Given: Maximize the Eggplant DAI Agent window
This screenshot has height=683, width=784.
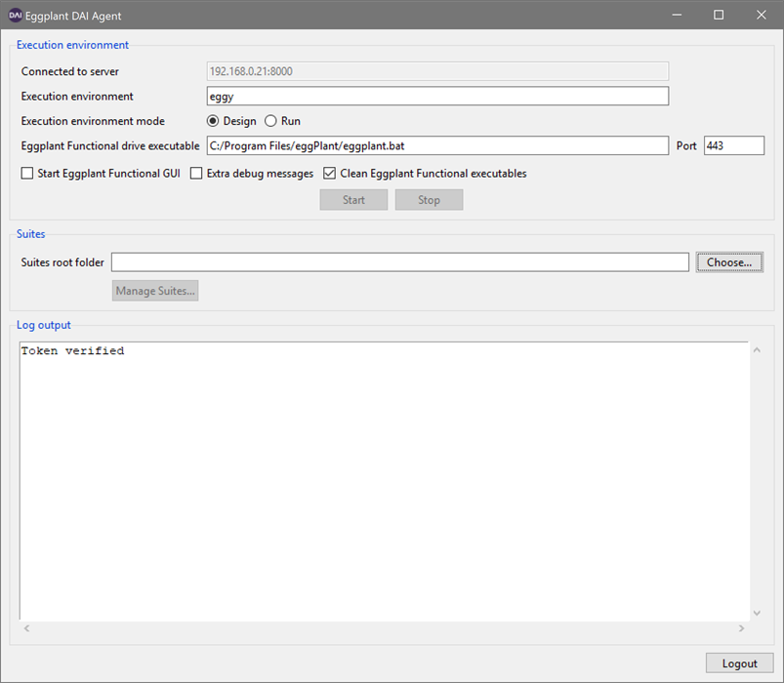Looking at the screenshot, I should coord(719,15).
